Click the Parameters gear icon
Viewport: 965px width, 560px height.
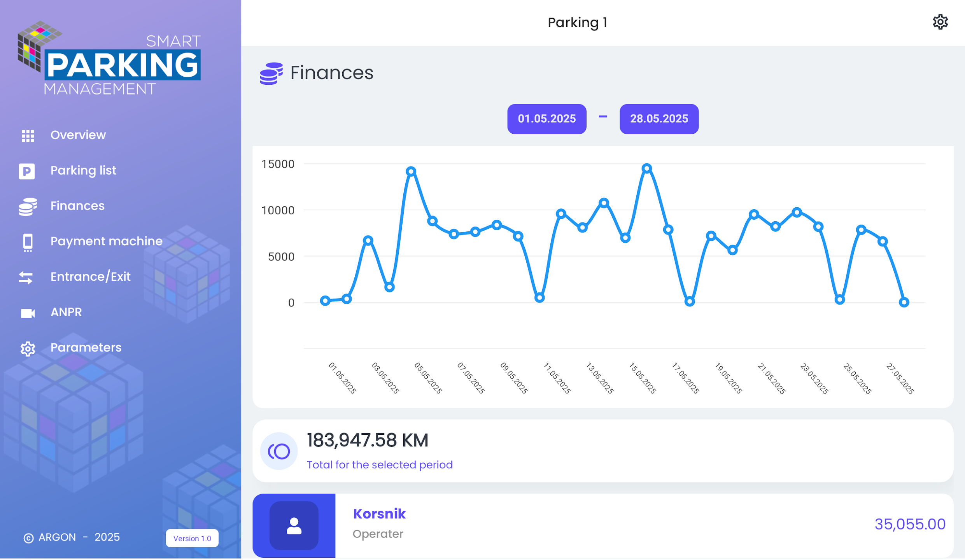[28, 349]
